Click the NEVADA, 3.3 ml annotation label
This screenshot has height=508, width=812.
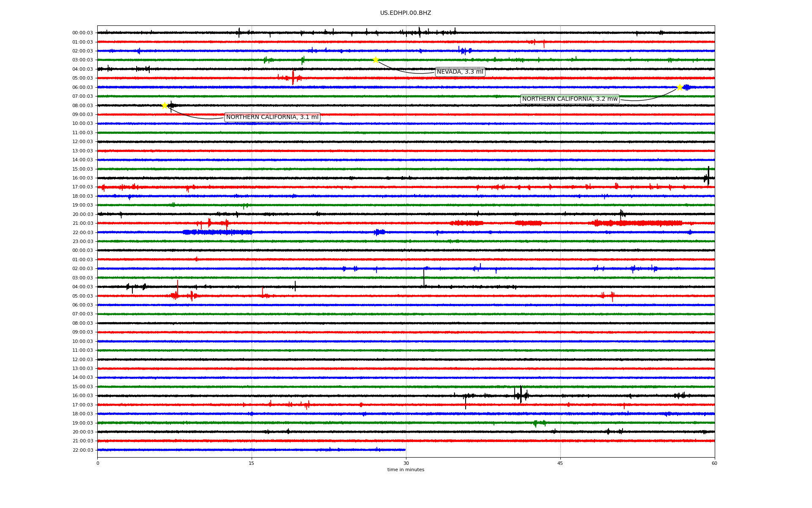(x=460, y=72)
